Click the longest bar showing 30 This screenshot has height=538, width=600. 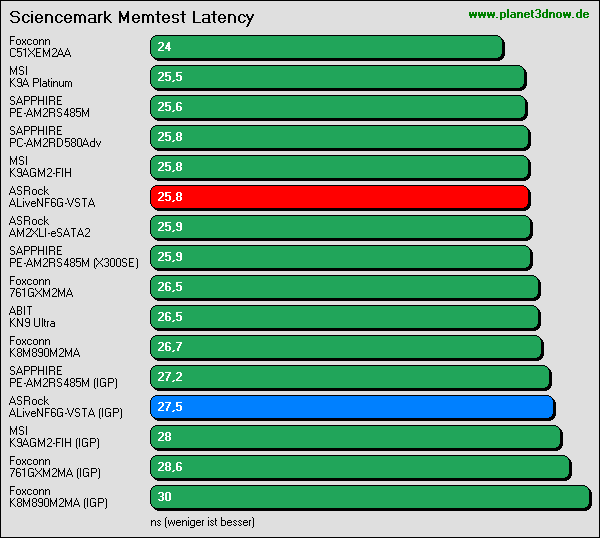[371, 497]
